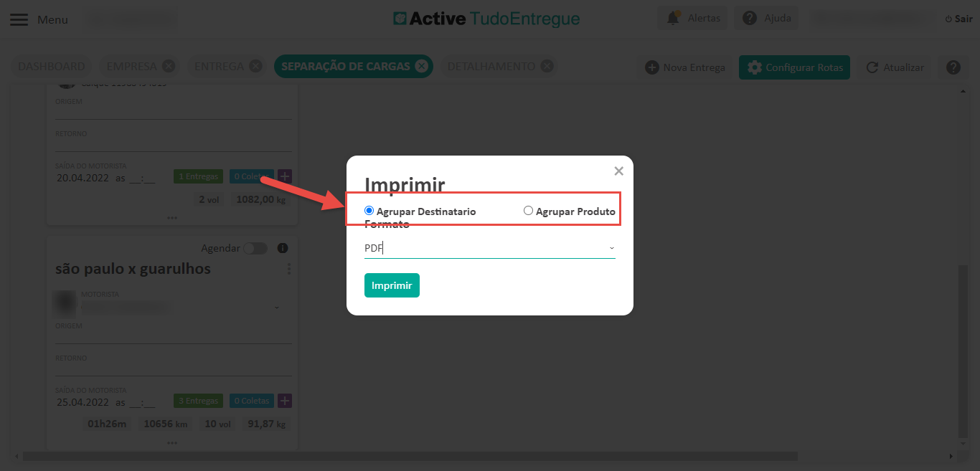The width and height of the screenshot is (980, 471).
Task: Click the green Imprimir button
Action: 392,285
